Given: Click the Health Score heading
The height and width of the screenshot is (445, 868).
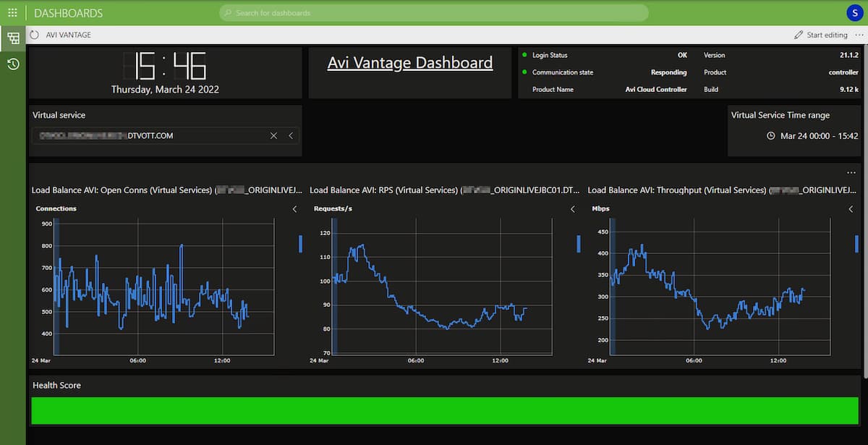Looking at the screenshot, I should point(56,385).
